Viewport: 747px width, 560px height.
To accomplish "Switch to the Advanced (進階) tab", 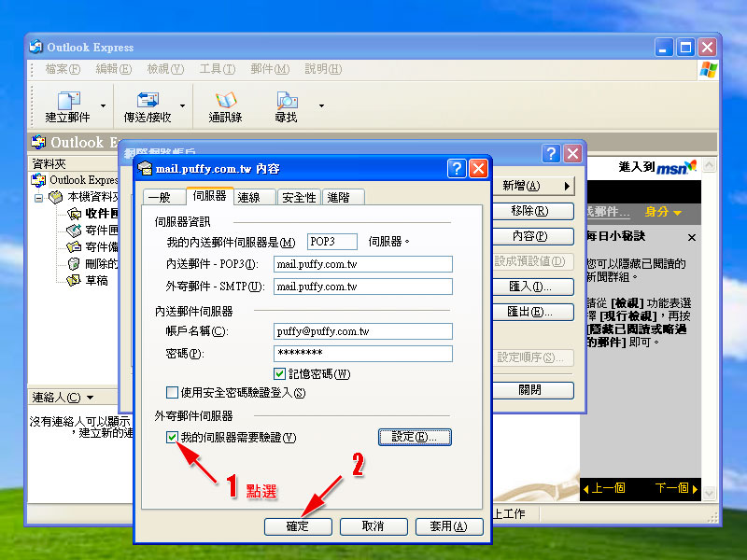I will coord(343,197).
